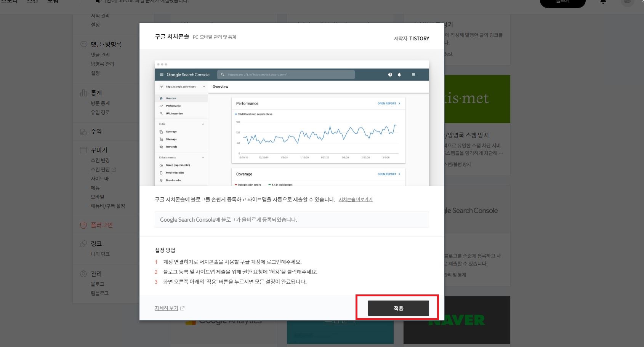644x347 pixels.
Task: Open 스킨 편집 in sidebar
Action: click(x=100, y=170)
